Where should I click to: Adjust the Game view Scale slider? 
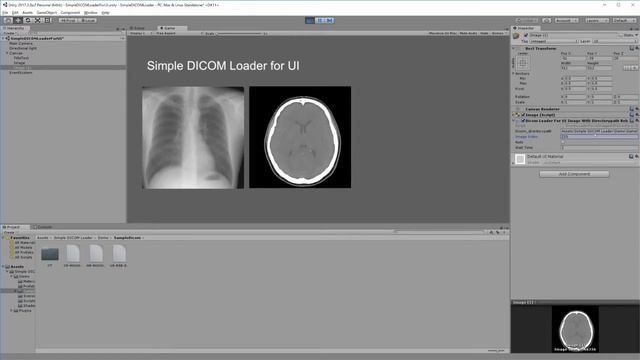click(240, 33)
